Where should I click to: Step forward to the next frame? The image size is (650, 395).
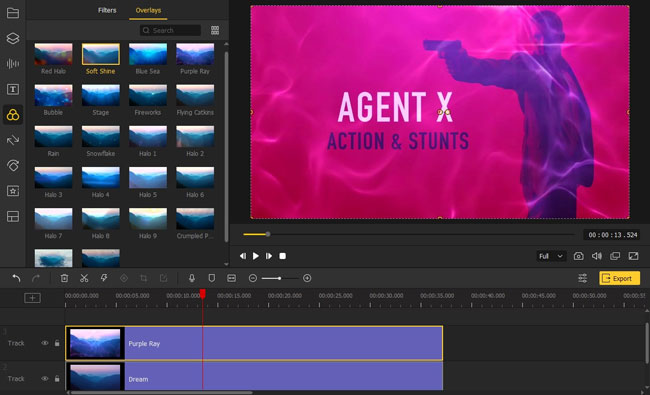[269, 256]
